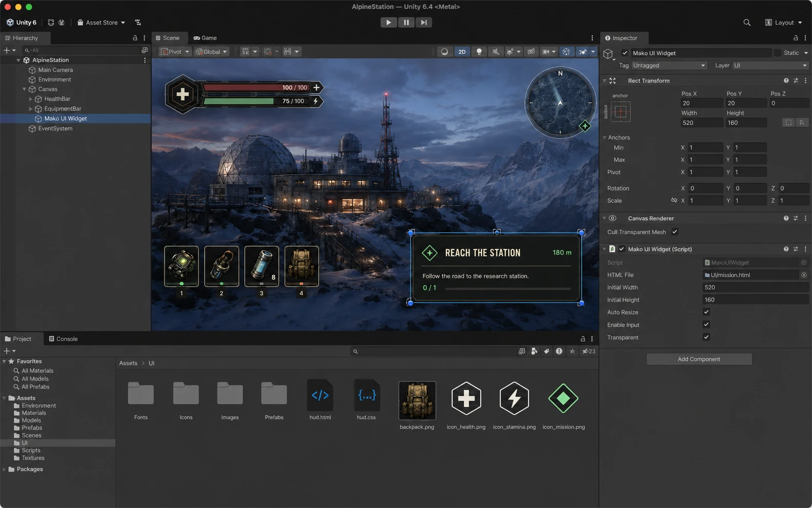Viewport: 812px width, 508px height.
Task: Click the draw mode sphere icon
Action: pyautogui.click(x=444, y=52)
